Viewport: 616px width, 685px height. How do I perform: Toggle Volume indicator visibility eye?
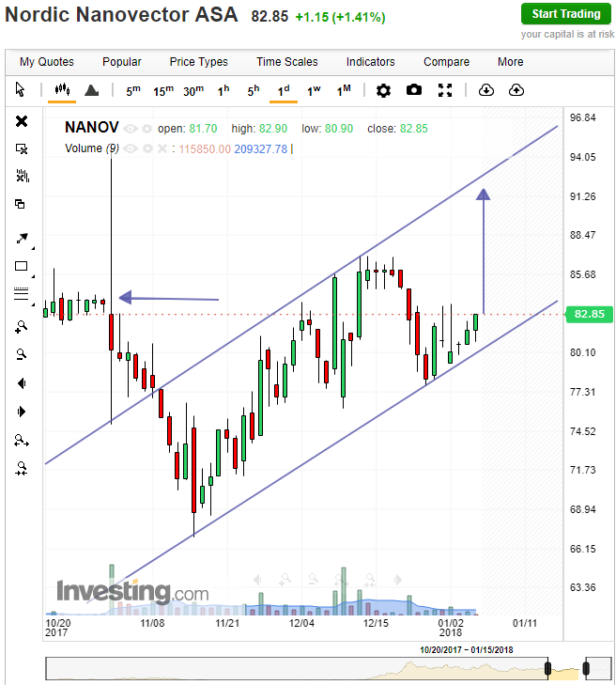click(x=131, y=149)
